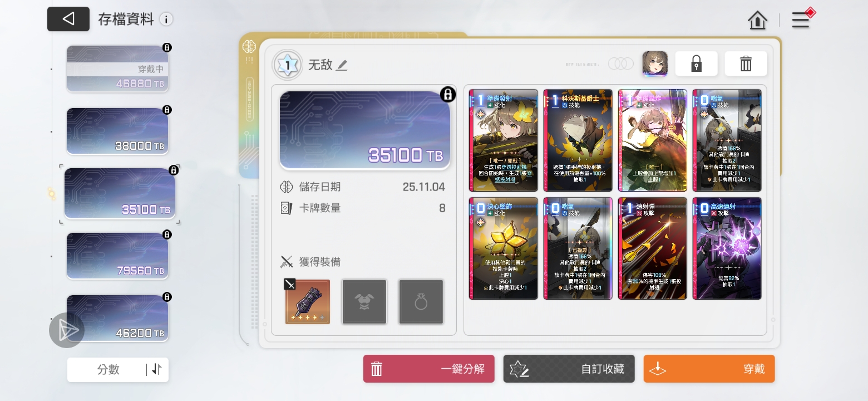Select the empty armor equipment slot
The width and height of the screenshot is (868, 401).
364,302
